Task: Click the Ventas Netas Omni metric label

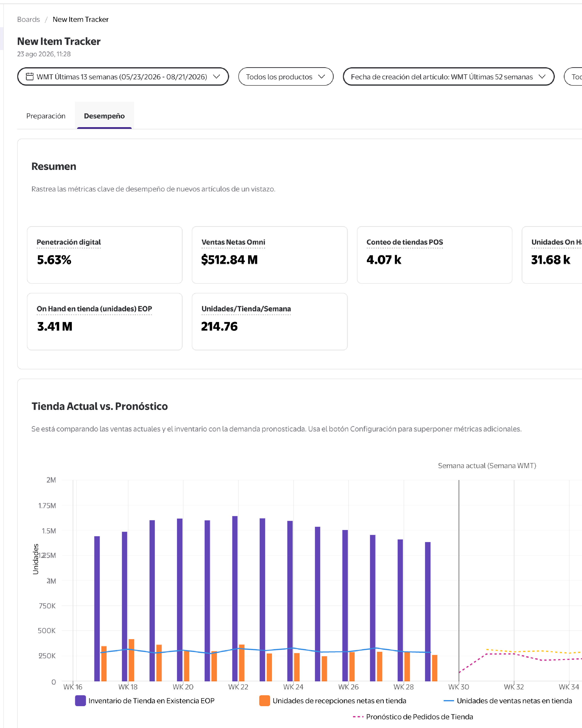Action: (233, 242)
